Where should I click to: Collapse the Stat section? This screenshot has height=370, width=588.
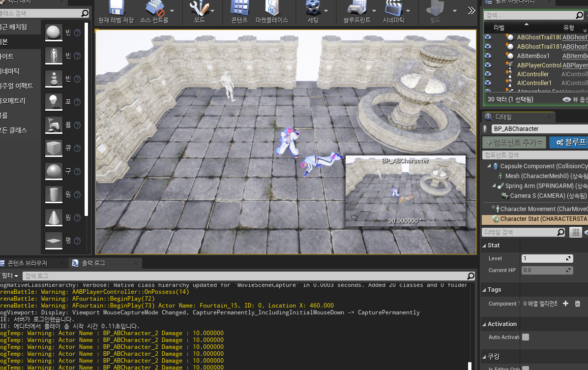point(484,246)
